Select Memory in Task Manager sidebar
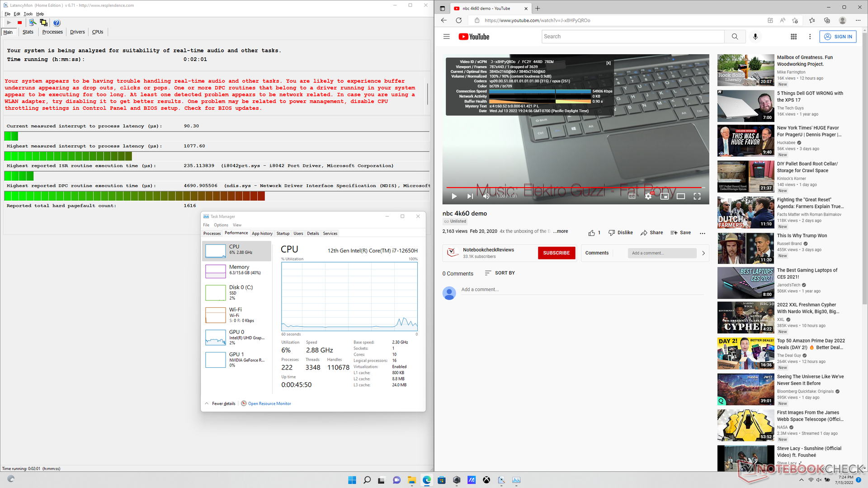The height and width of the screenshot is (488, 868). click(237, 271)
